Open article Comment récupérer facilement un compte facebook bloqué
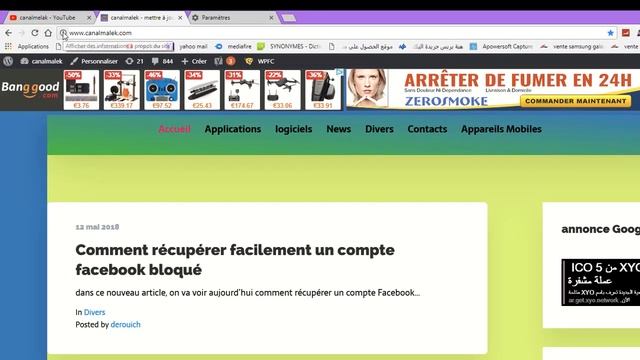The image size is (640, 360). coord(235,260)
